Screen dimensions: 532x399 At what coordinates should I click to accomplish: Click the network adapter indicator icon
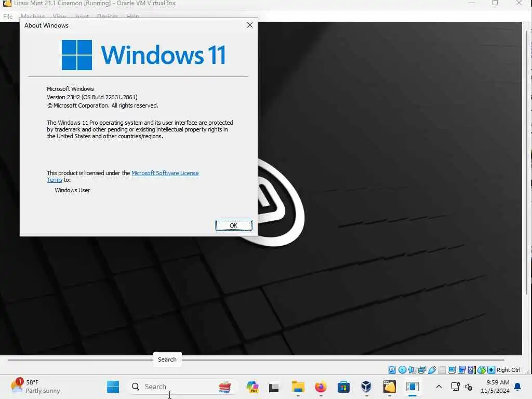(x=422, y=370)
